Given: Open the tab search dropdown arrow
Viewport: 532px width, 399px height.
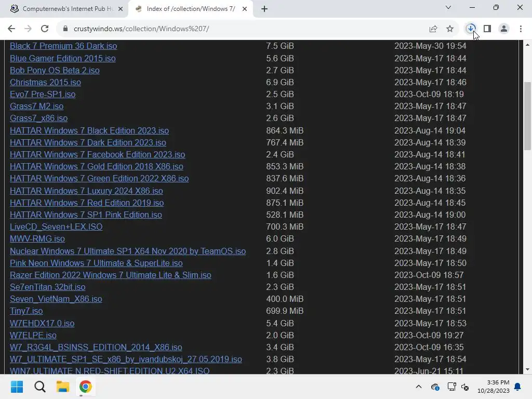Looking at the screenshot, I should point(448,7).
